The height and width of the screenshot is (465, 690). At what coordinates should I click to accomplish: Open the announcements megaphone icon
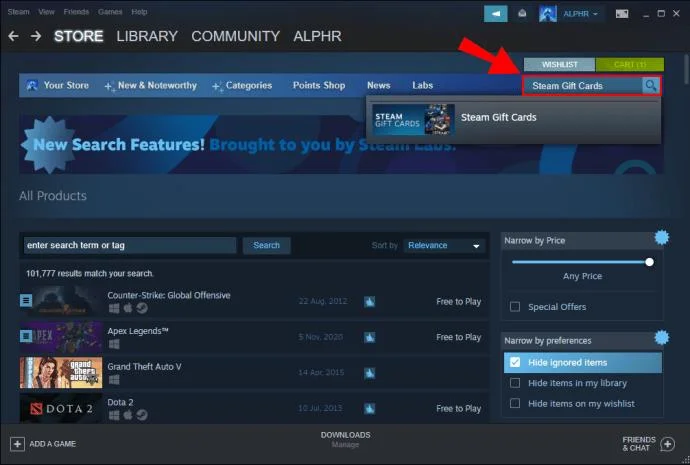pyautogui.click(x=495, y=13)
